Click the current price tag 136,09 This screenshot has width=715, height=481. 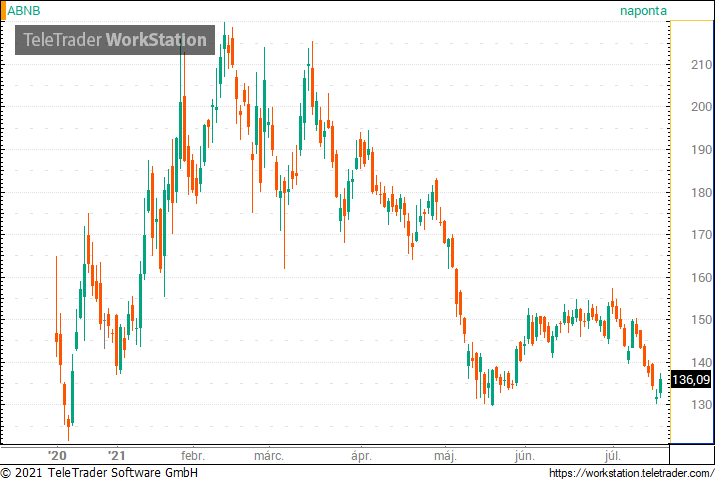click(x=691, y=379)
